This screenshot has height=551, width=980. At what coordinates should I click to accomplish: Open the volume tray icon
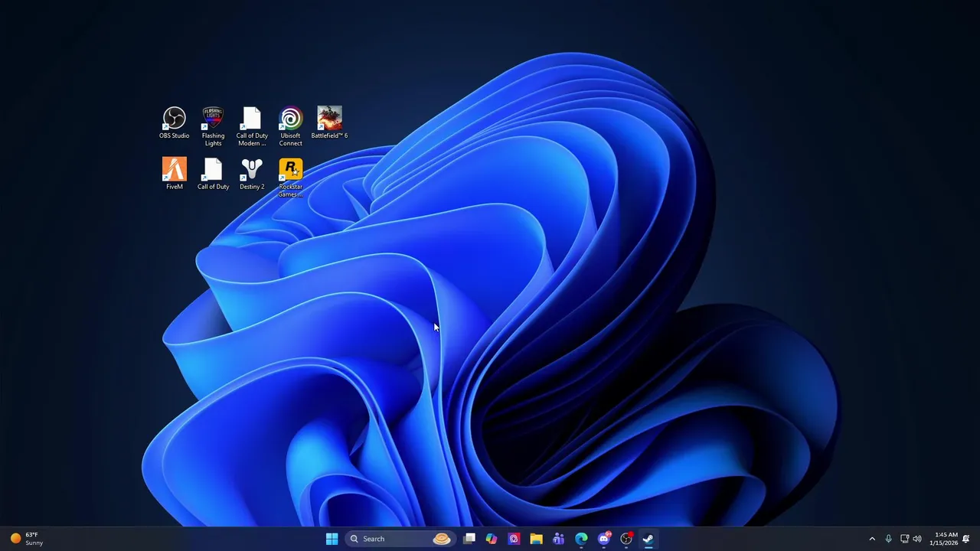(x=917, y=539)
